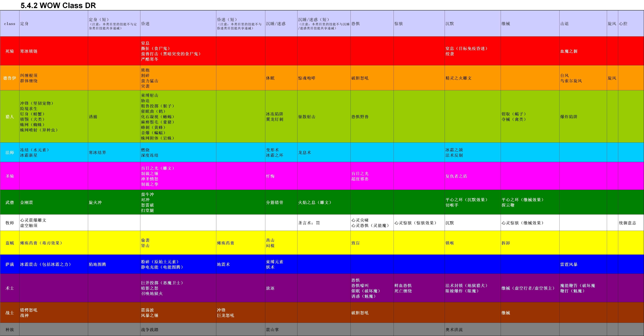
Task: Select the "拆卸" cell
Action: pos(530,243)
